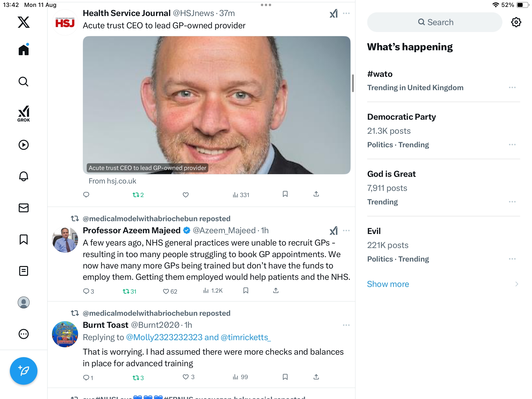Click the Search input field
This screenshot has width=532, height=399.
(x=435, y=22)
